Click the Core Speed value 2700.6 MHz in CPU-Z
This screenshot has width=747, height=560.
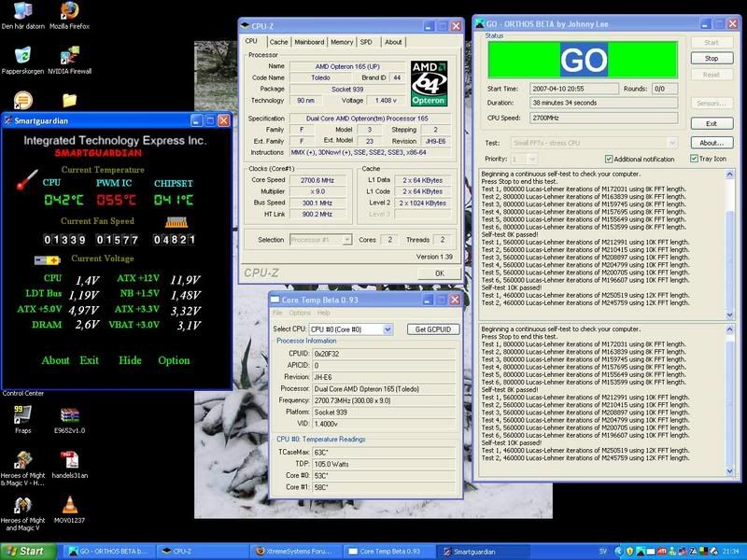[x=317, y=180]
